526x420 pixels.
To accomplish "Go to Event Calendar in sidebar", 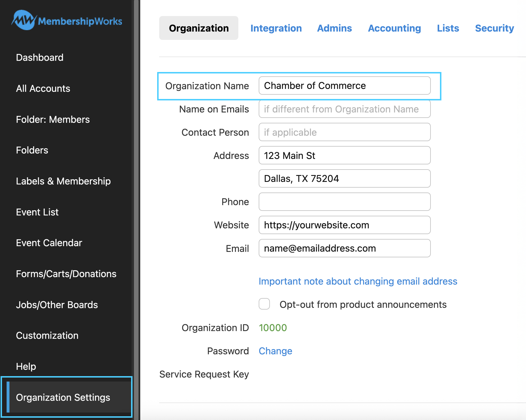I will [49, 243].
